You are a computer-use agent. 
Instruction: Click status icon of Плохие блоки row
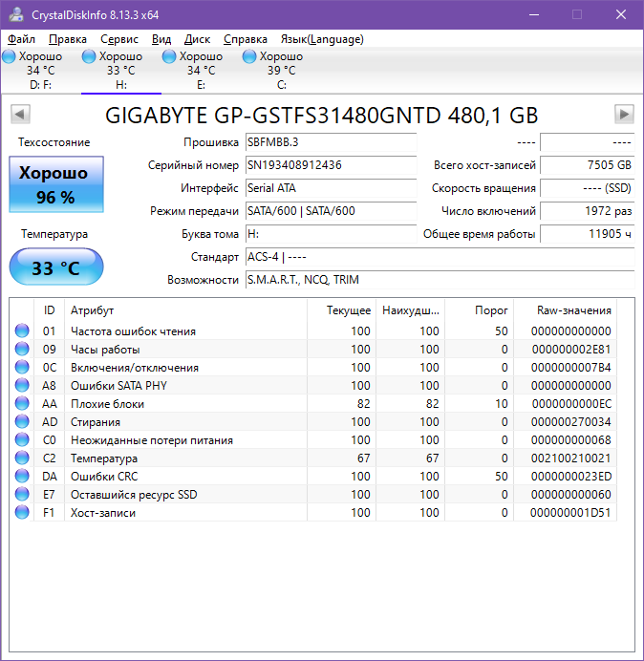pyautogui.click(x=22, y=404)
